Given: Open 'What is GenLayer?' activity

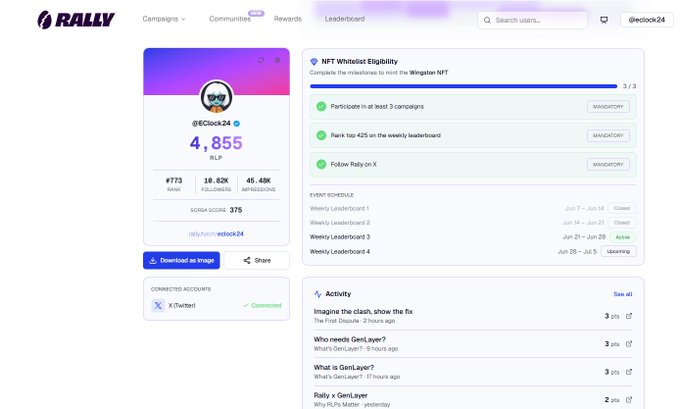Looking at the screenshot, I should tap(343, 367).
